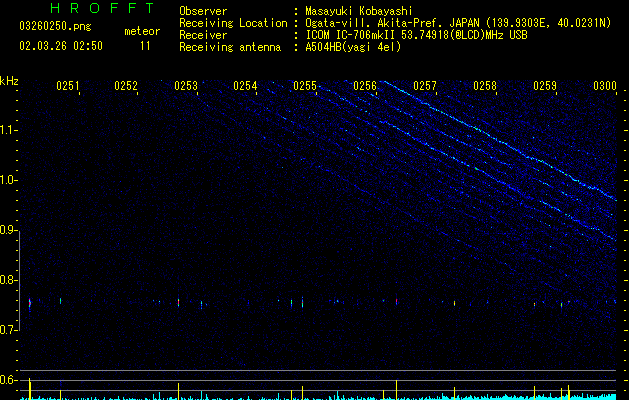The image size is (629, 400).
Task: Click the kHz axis unit label
Action: 9,81
